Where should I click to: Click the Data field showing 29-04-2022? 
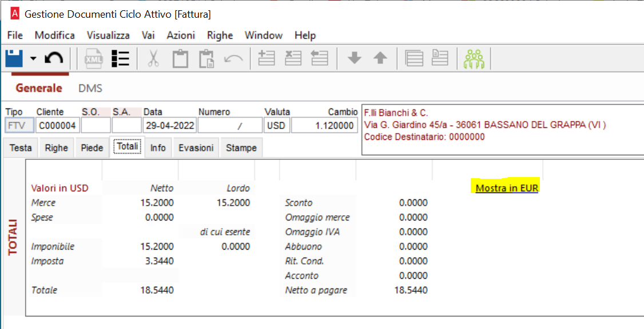[x=170, y=126]
